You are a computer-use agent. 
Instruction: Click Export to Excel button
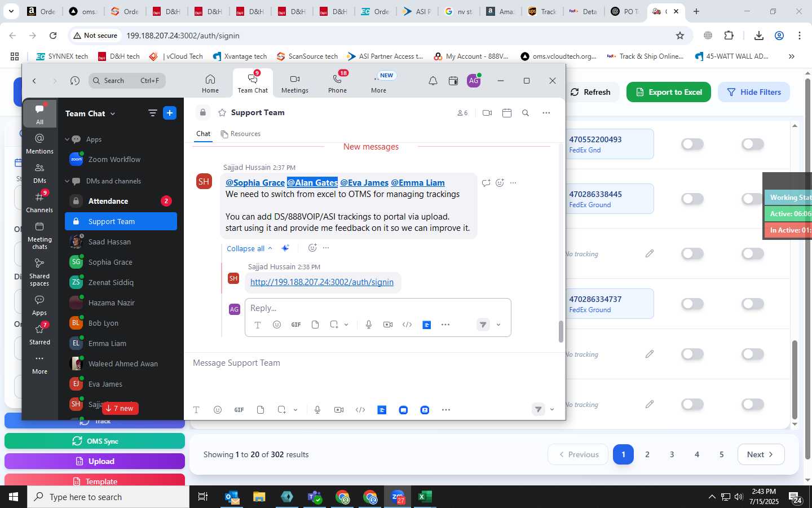click(669, 92)
